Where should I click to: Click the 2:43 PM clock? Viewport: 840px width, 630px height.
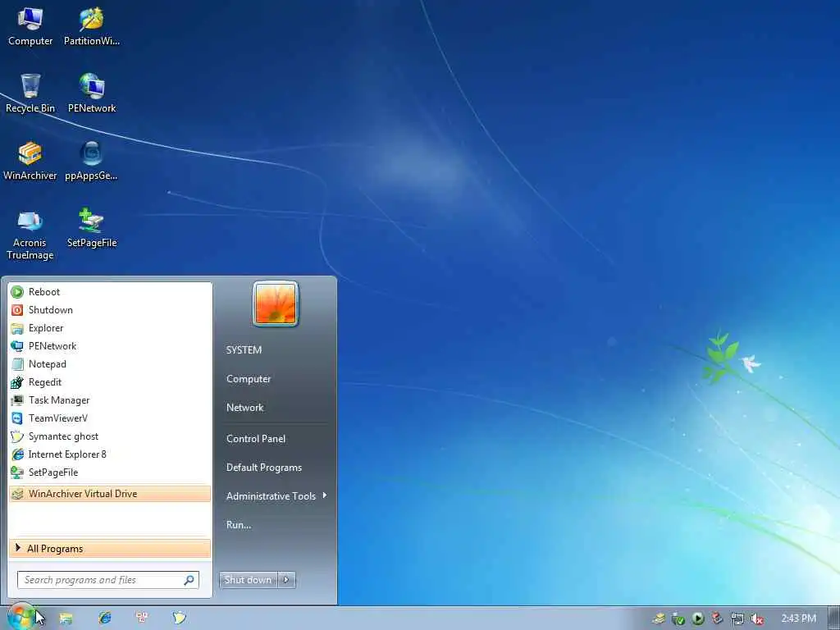coord(798,619)
